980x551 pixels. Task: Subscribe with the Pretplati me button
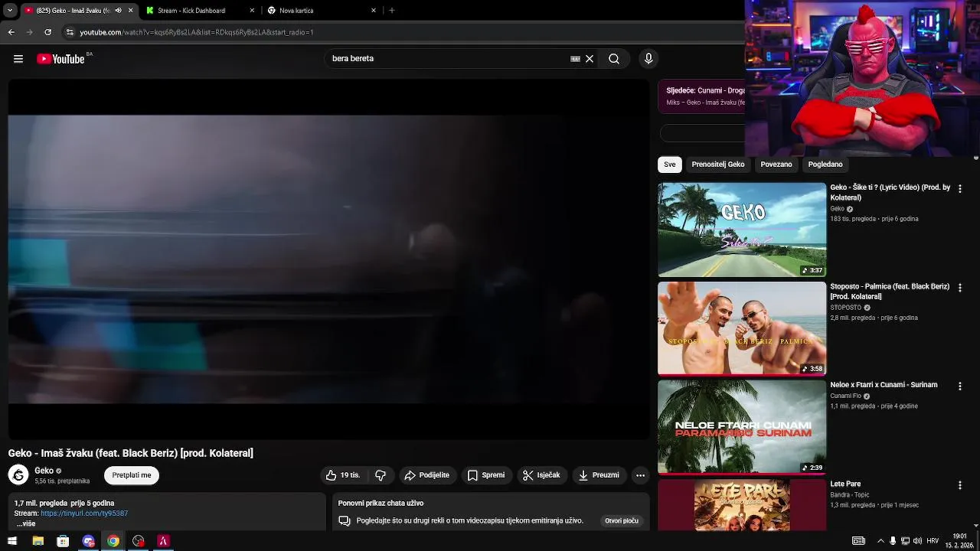click(x=132, y=475)
